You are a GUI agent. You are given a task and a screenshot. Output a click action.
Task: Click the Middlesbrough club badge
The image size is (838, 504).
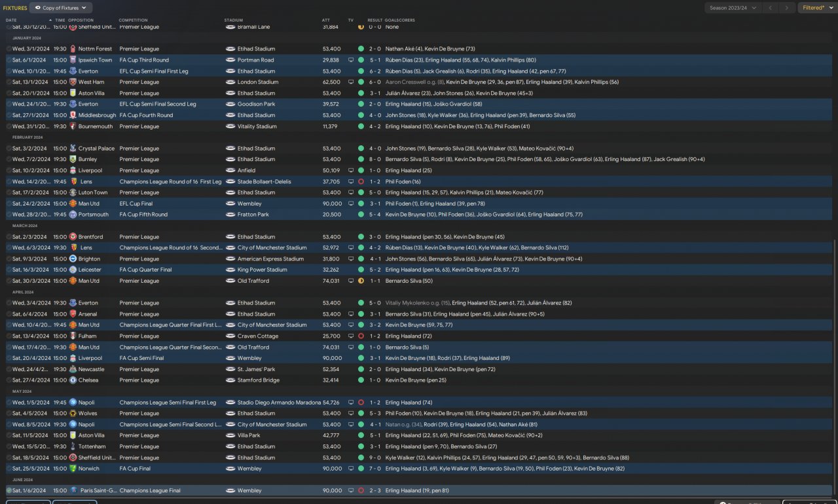[x=73, y=115]
